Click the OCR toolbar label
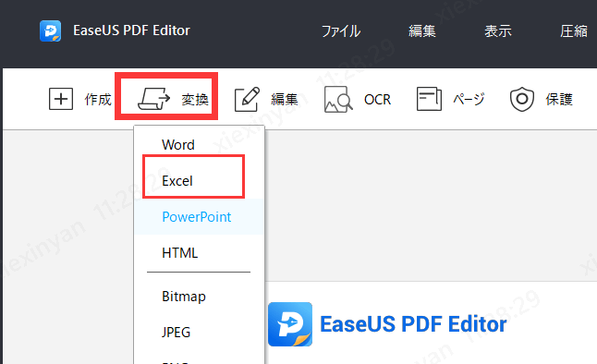This screenshot has width=597, height=364. tap(377, 100)
